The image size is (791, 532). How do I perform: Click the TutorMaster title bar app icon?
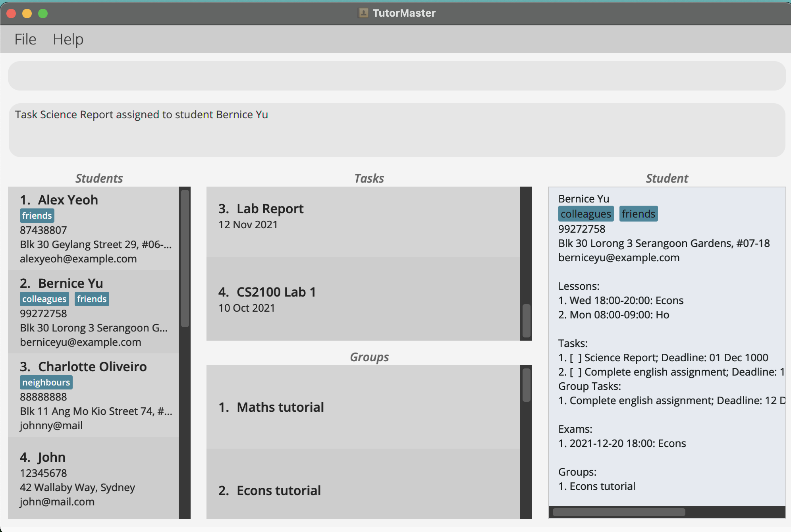pos(363,13)
